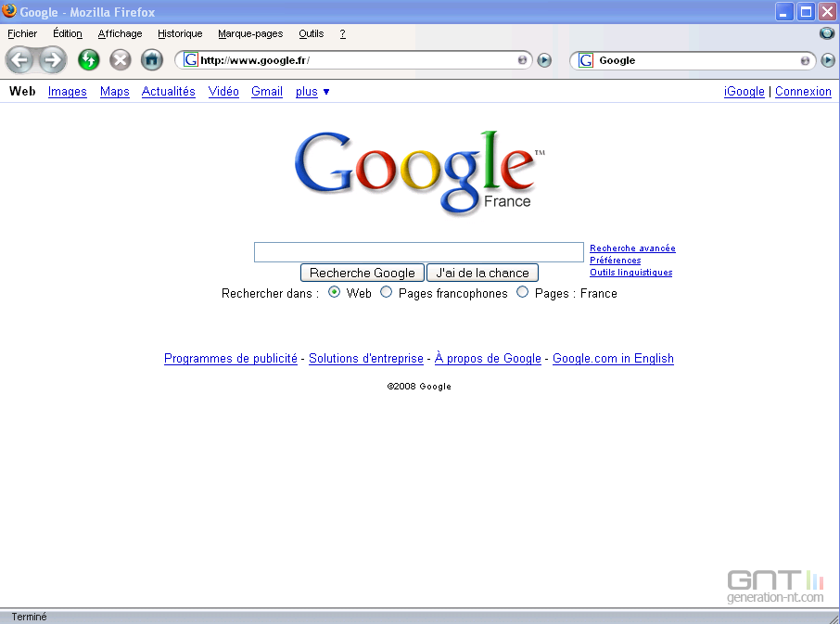Viewport: 840px width, 624px height.
Task: Open Solutions d'entreprise link
Action: pos(366,358)
